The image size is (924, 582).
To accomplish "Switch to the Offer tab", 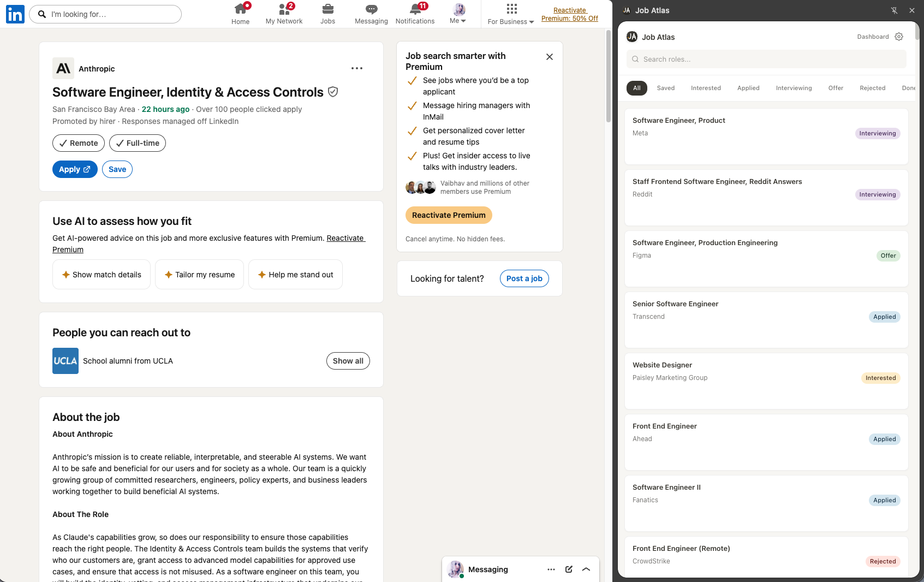I will pyautogui.click(x=836, y=88).
